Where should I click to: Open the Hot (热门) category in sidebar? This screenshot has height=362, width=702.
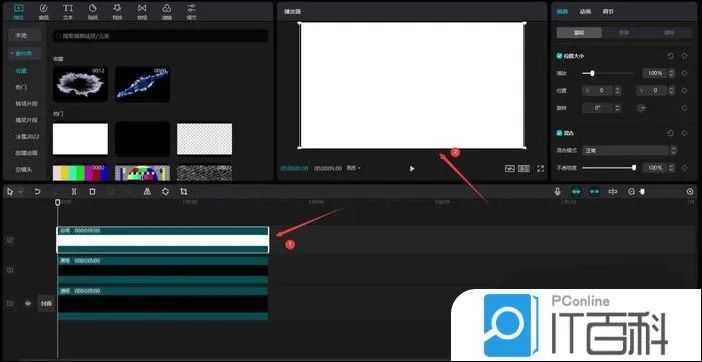click(21, 87)
